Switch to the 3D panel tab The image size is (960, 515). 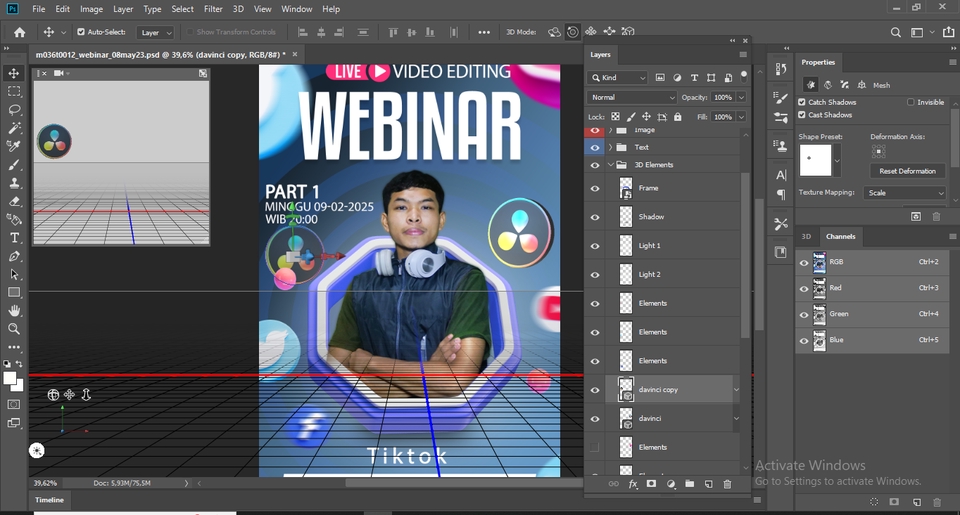click(806, 236)
